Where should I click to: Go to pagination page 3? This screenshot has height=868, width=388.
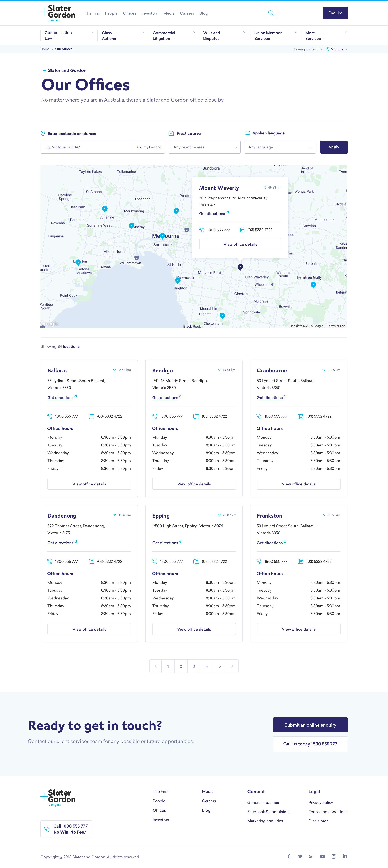coord(194,666)
